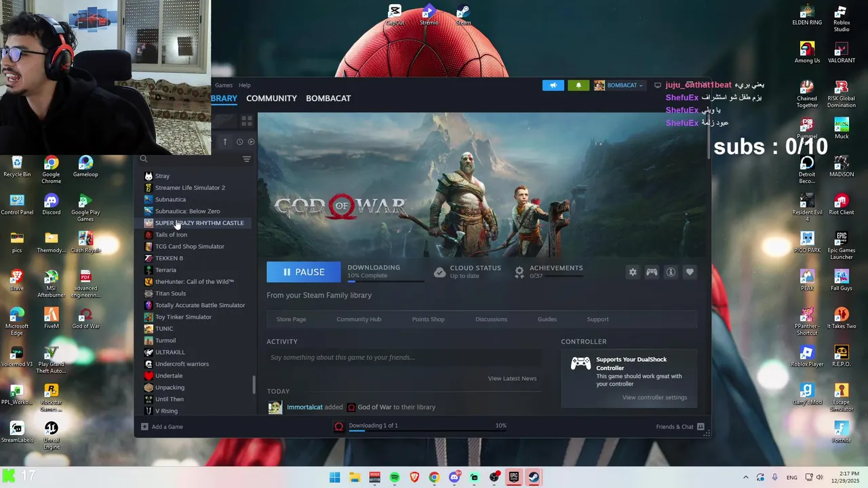Click the Steam announcements megaphone icon
Viewport: 868px width, 488px height.
coord(553,85)
